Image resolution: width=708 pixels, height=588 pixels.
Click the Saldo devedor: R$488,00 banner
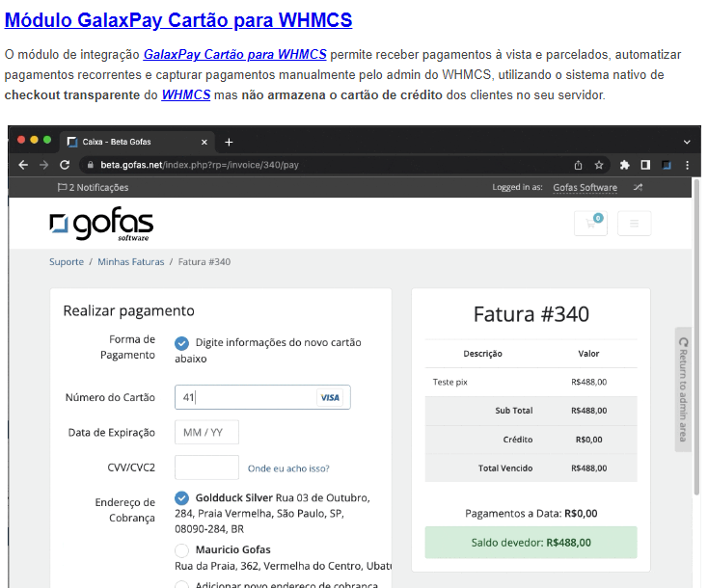click(531, 543)
